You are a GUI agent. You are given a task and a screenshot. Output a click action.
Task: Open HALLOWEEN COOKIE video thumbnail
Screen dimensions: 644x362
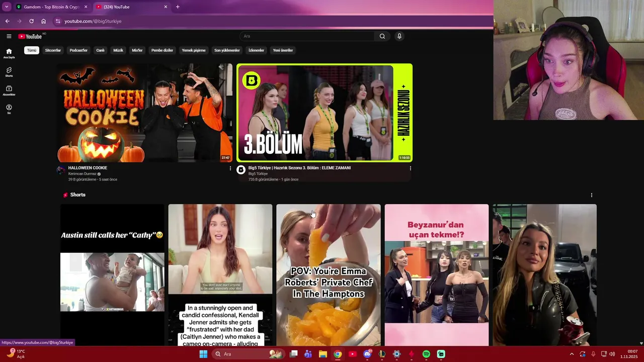pos(145,113)
